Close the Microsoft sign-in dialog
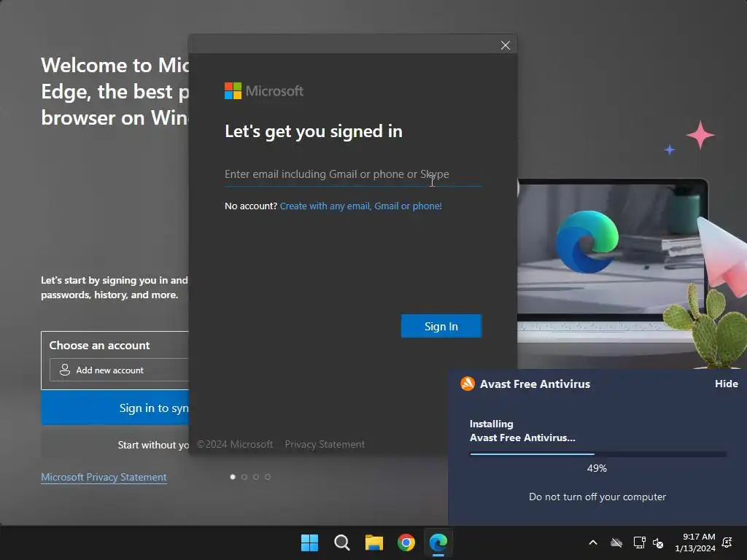Image resolution: width=747 pixels, height=560 pixels. (x=505, y=45)
